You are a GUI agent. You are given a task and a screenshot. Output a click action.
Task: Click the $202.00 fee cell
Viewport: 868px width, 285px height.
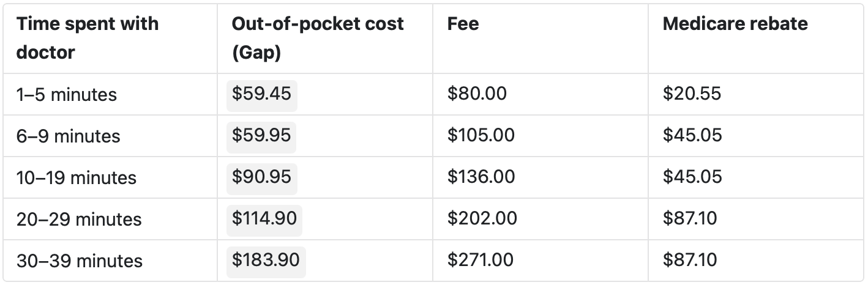482,219
